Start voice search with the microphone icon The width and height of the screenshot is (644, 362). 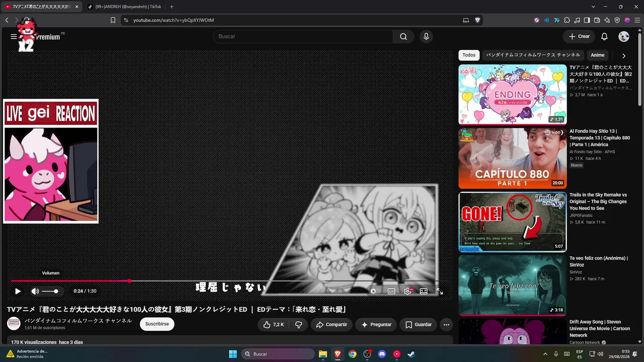[426, 36]
